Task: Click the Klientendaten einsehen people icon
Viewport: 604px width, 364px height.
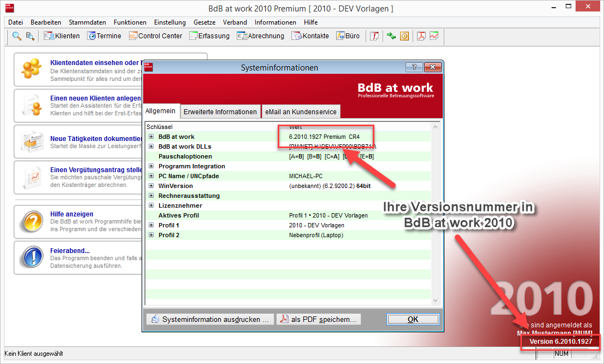Action: tap(32, 68)
